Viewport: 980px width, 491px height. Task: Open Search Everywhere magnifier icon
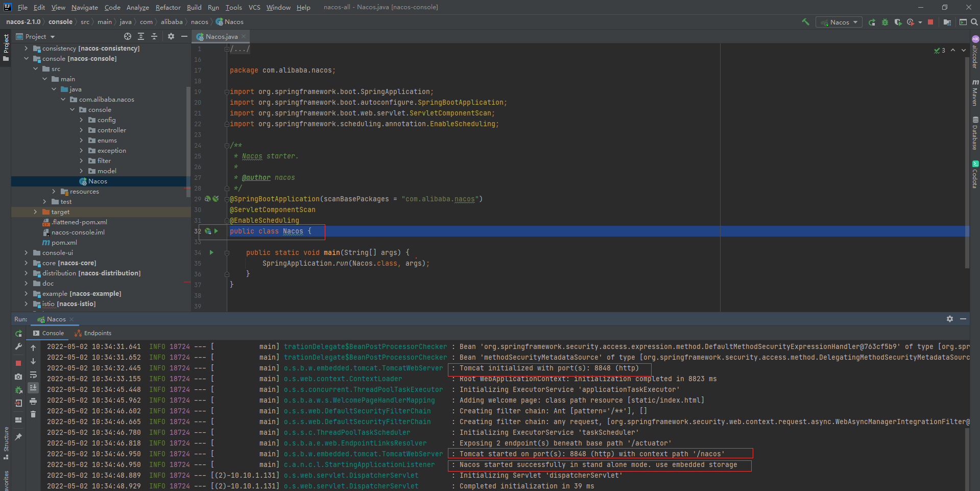click(974, 22)
